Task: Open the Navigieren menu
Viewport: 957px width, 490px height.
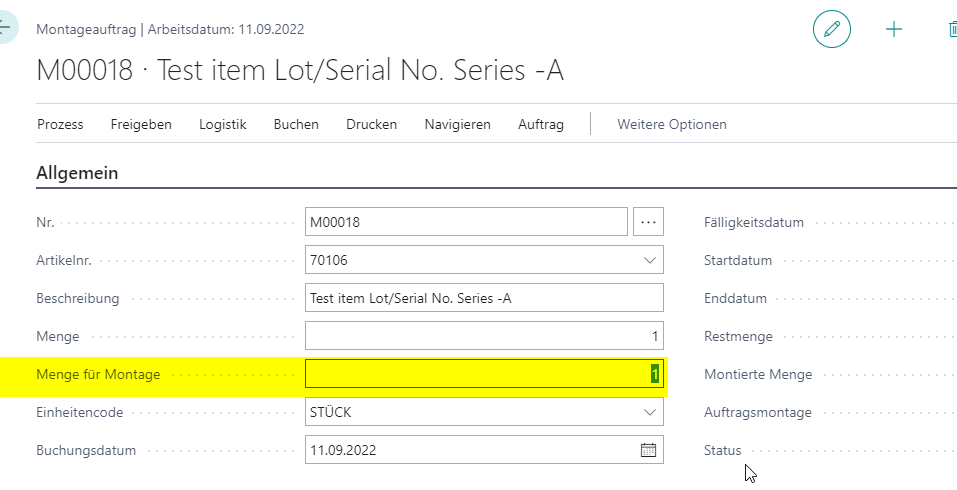Action: tap(458, 124)
